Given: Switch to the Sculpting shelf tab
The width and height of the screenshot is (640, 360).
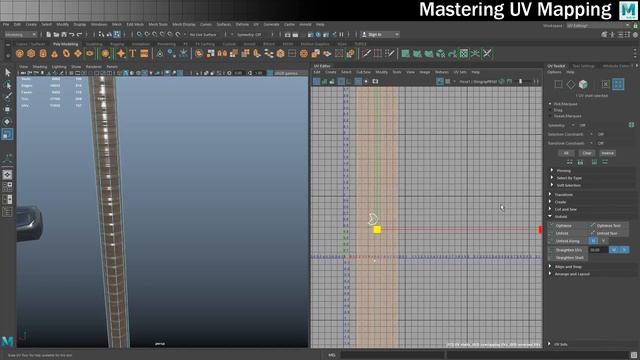Looking at the screenshot, I should [94, 44].
